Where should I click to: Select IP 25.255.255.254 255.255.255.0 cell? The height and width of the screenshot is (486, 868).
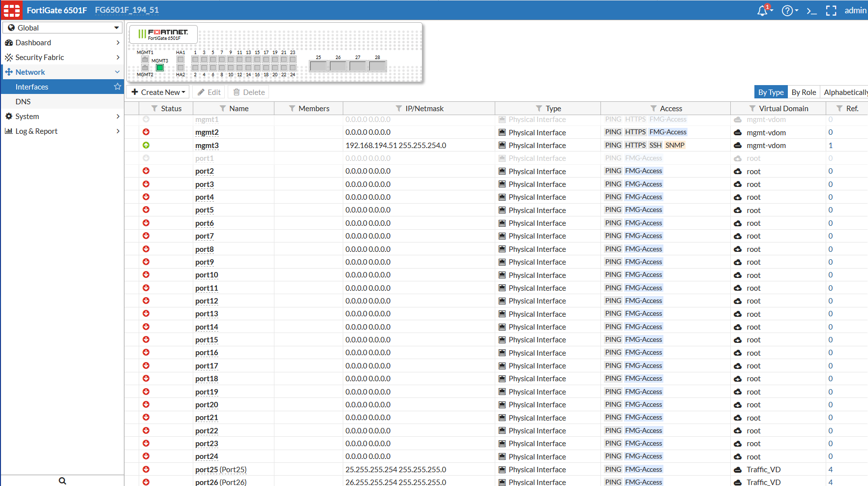pyautogui.click(x=396, y=469)
